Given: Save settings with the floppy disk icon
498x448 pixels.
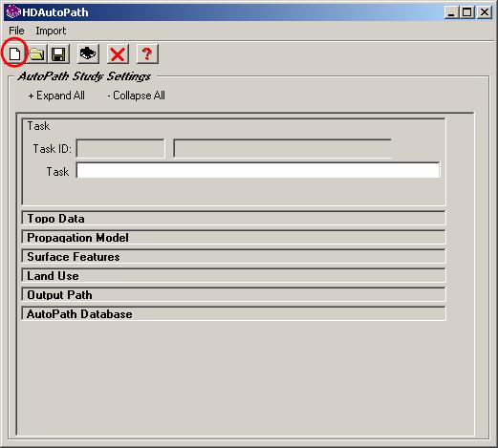Looking at the screenshot, I should point(58,54).
